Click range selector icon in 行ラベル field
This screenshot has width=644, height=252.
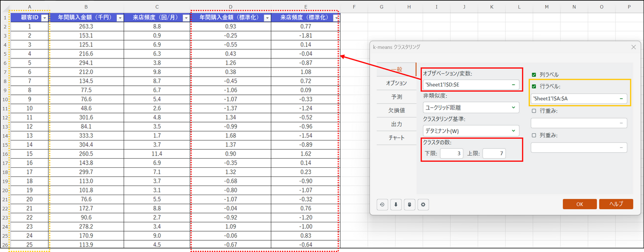[622, 98]
